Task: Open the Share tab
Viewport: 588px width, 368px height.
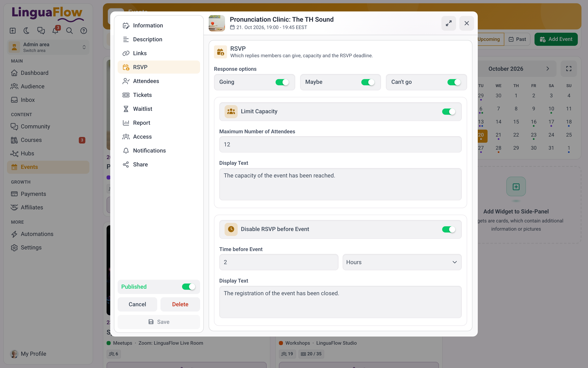Action: tap(159, 165)
